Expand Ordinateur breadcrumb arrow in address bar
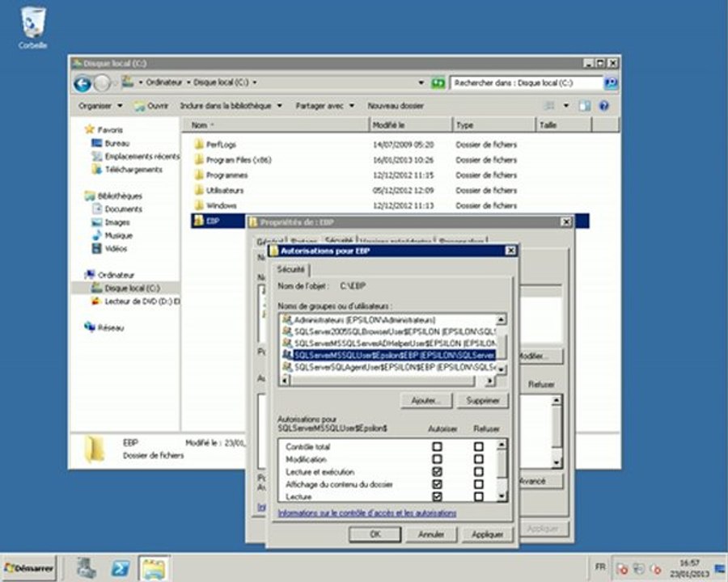728x582 pixels. (188, 82)
